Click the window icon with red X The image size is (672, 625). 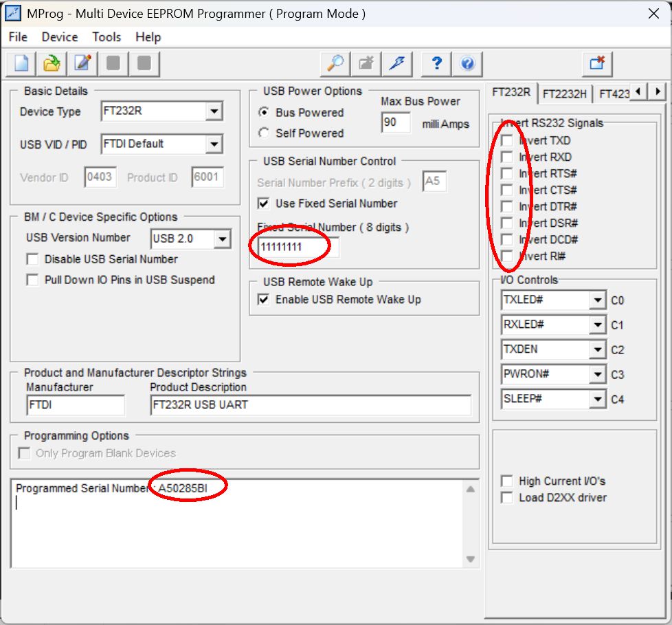597,64
